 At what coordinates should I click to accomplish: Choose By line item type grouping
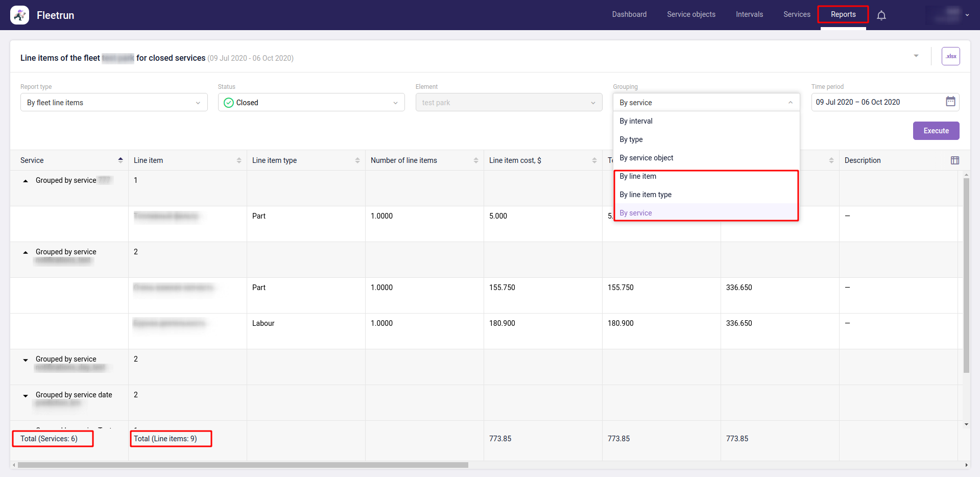tap(646, 195)
